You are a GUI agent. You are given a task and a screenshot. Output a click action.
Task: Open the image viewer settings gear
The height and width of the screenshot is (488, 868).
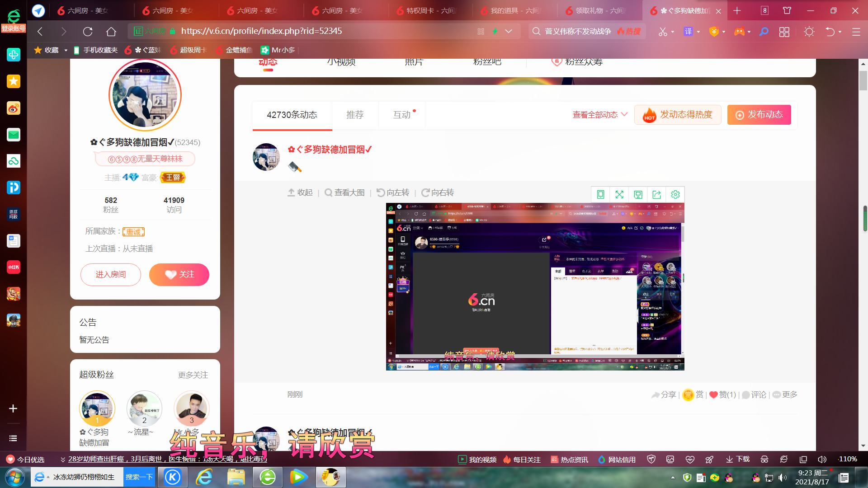675,194
